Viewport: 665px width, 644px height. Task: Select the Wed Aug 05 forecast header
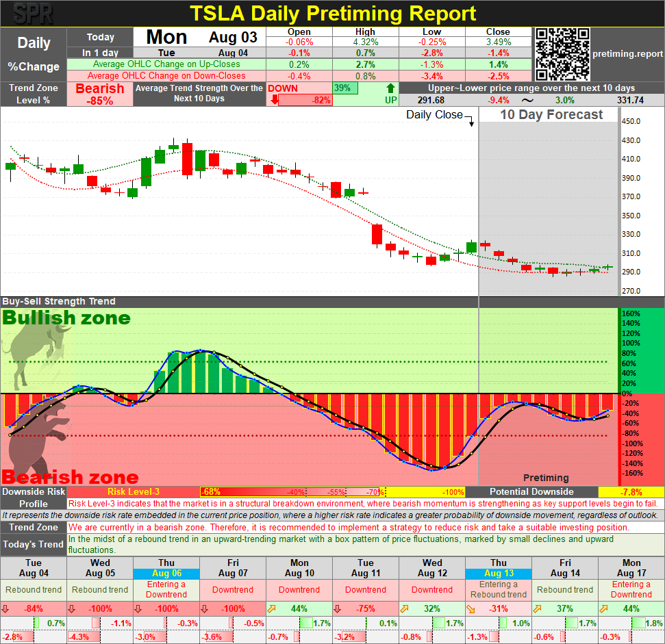click(x=100, y=568)
